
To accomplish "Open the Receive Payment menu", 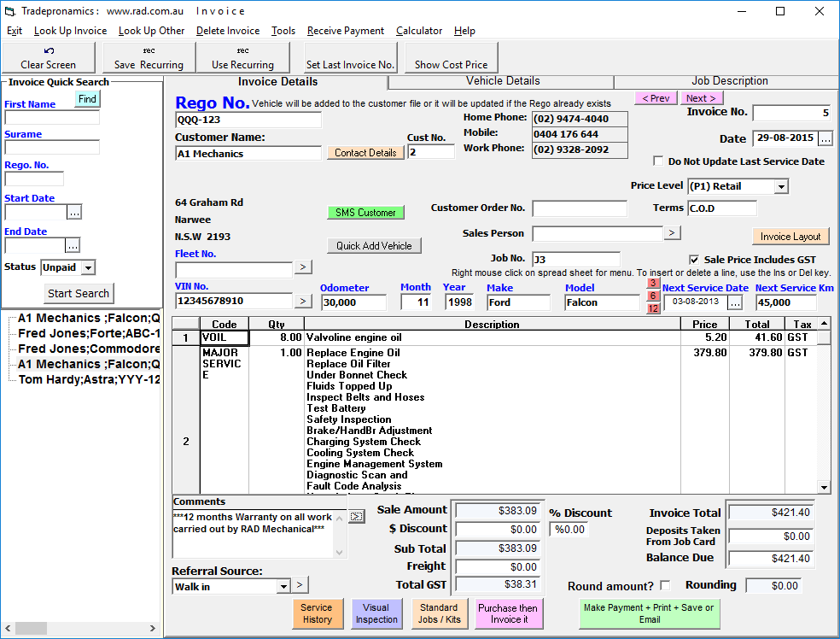I will 346,31.
